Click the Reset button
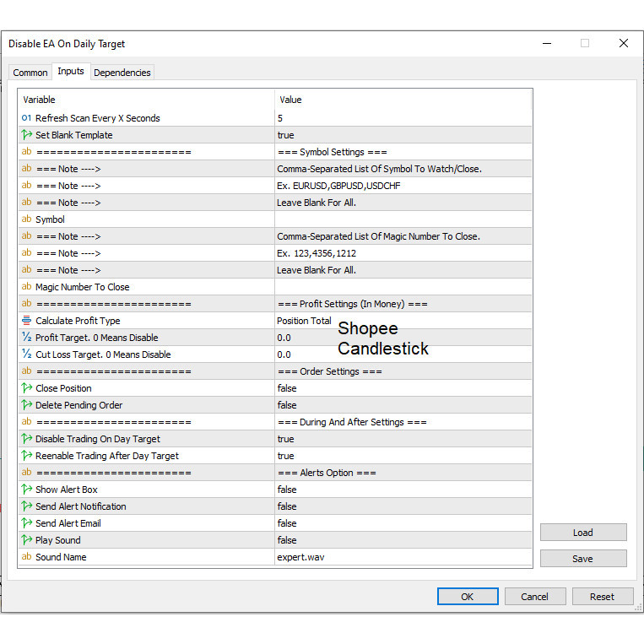This screenshot has width=644, height=644. pos(602,597)
